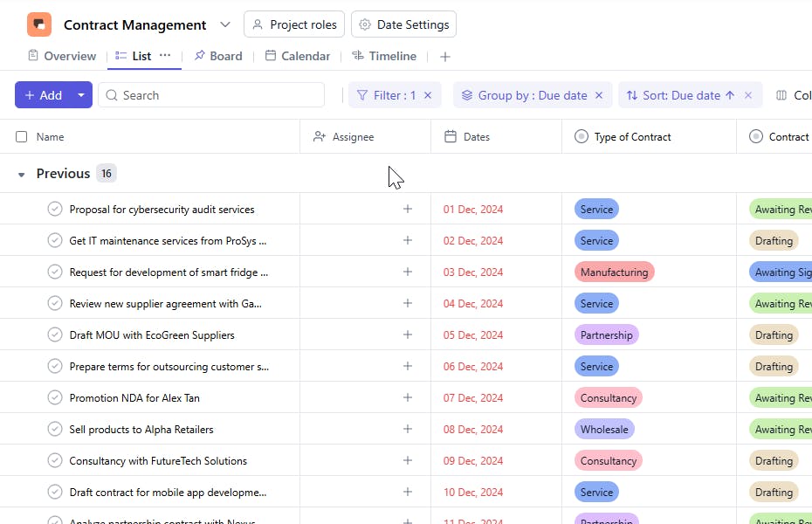812x524 pixels.
Task: Click the Project roles button
Action: 294,24
